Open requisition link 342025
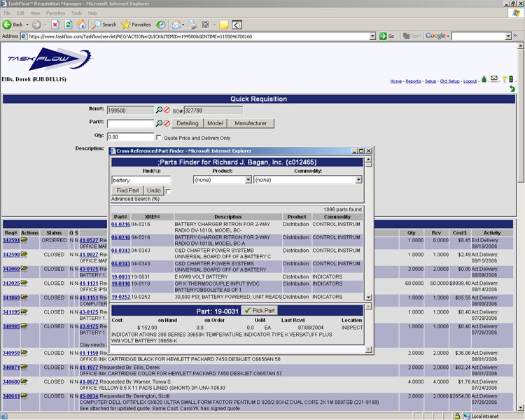 (11, 283)
